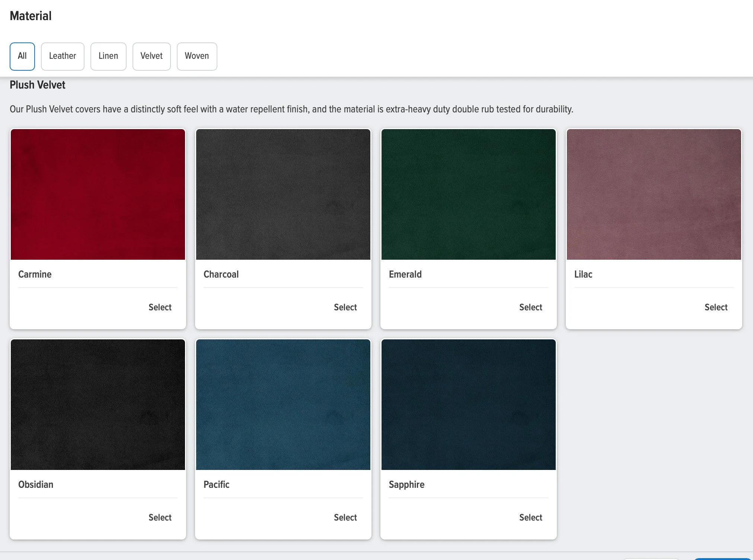Filter materials by Leather
The image size is (753, 560).
(x=63, y=56)
